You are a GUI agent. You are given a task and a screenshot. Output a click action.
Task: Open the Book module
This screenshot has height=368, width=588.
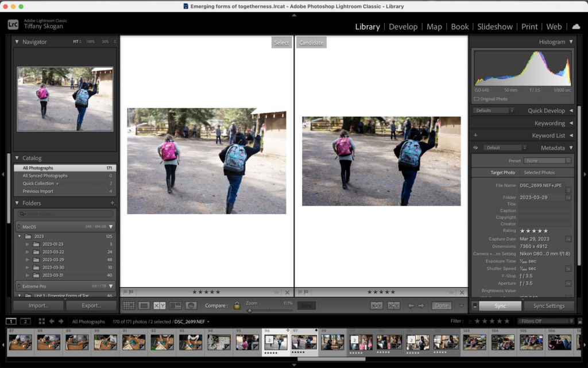(460, 26)
